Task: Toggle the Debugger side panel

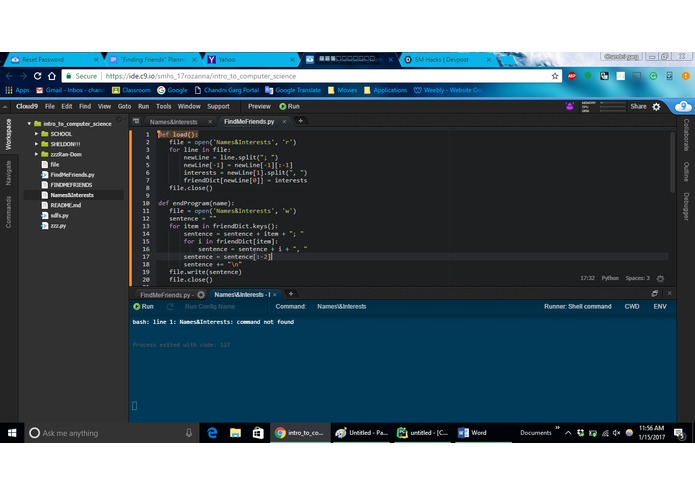Action: [x=686, y=206]
